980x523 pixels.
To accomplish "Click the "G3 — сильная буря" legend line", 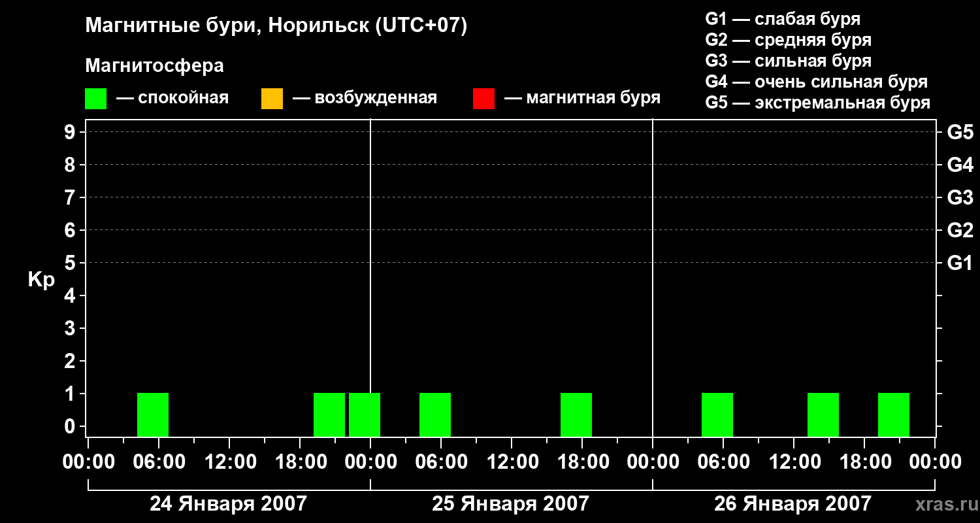I will [788, 61].
